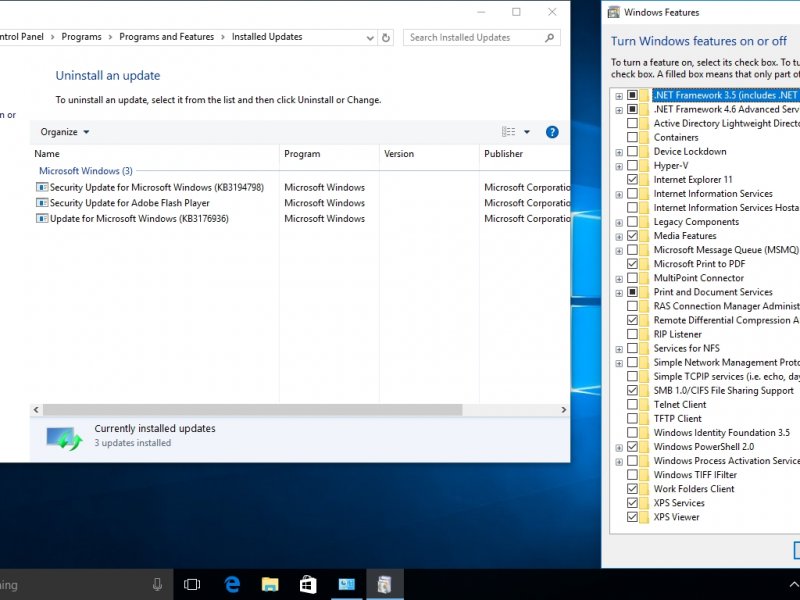
Task: Click the folder icon next to Containers
Action: click(x=644, y=137)
